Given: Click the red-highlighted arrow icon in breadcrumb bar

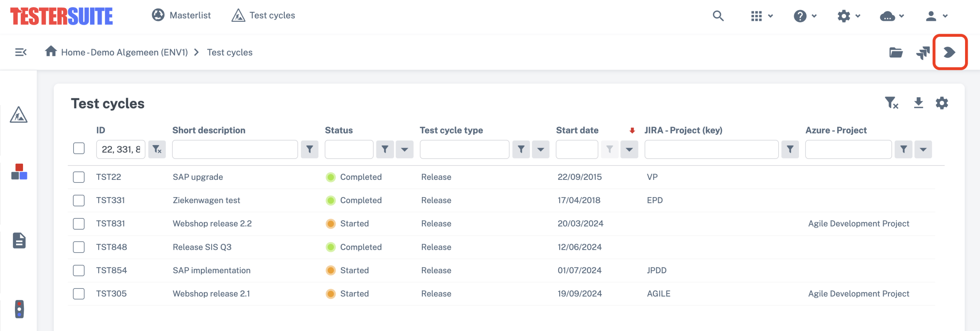Looking at the screenshot, I should (949, 52).
